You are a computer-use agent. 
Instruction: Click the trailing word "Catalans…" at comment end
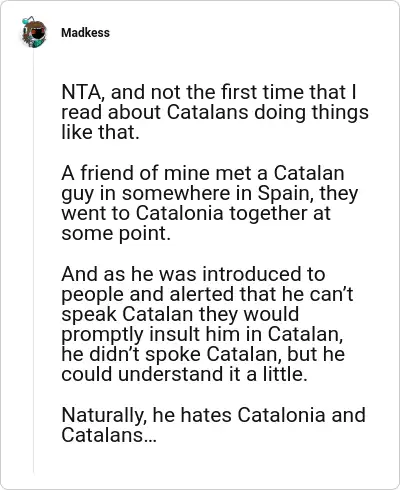tap(109, 435)
